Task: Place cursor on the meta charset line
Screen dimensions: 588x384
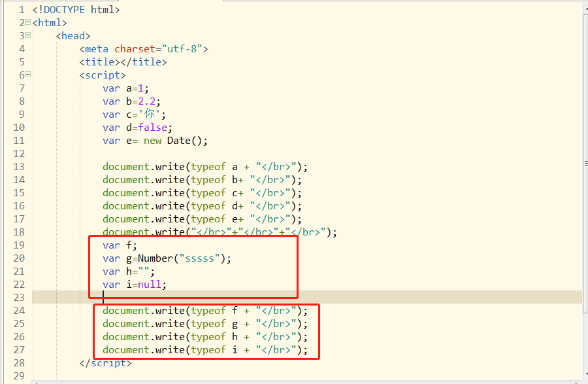Action: (144, 49)
